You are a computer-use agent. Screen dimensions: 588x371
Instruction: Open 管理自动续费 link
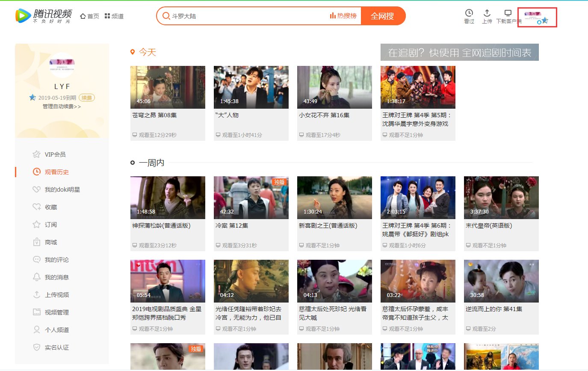point(62,107)
